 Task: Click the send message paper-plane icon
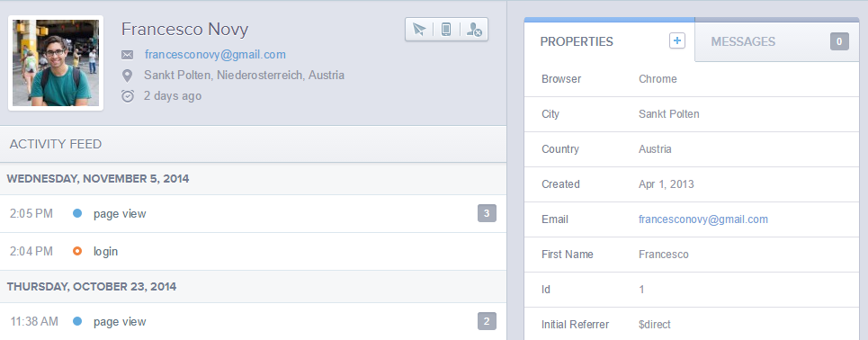point(419,30)
